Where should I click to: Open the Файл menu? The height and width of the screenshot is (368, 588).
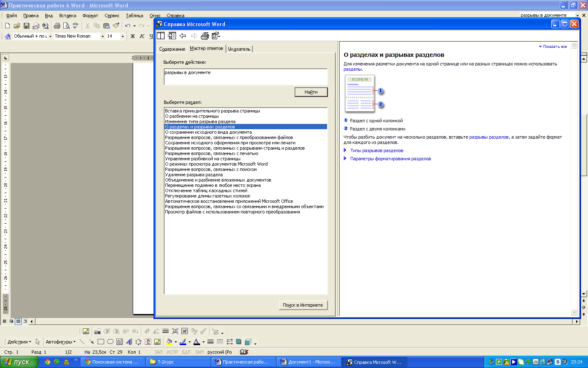pos(11,16)
